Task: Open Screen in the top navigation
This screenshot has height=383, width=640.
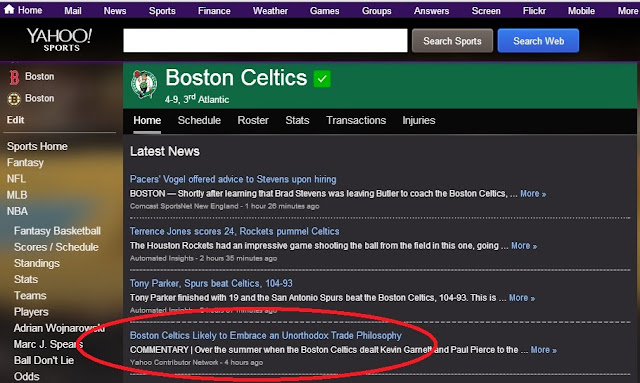Action: (486, 11)
